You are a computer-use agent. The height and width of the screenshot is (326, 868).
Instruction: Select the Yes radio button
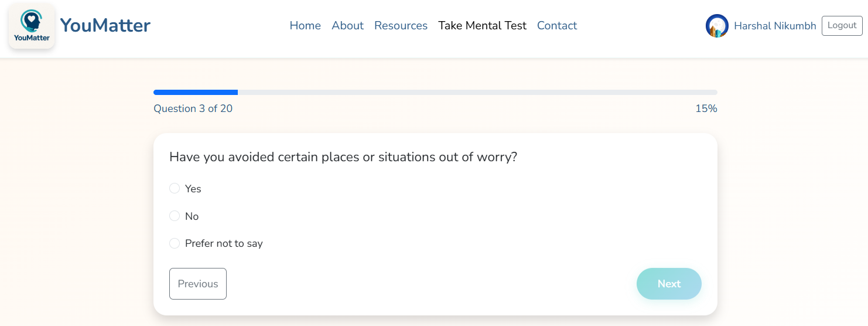coord(175,188)
